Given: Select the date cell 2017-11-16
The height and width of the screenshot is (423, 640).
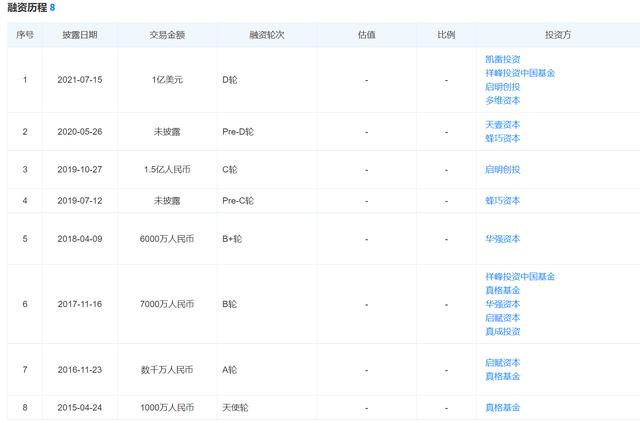Looking at the screenshot, I should 80,304.
